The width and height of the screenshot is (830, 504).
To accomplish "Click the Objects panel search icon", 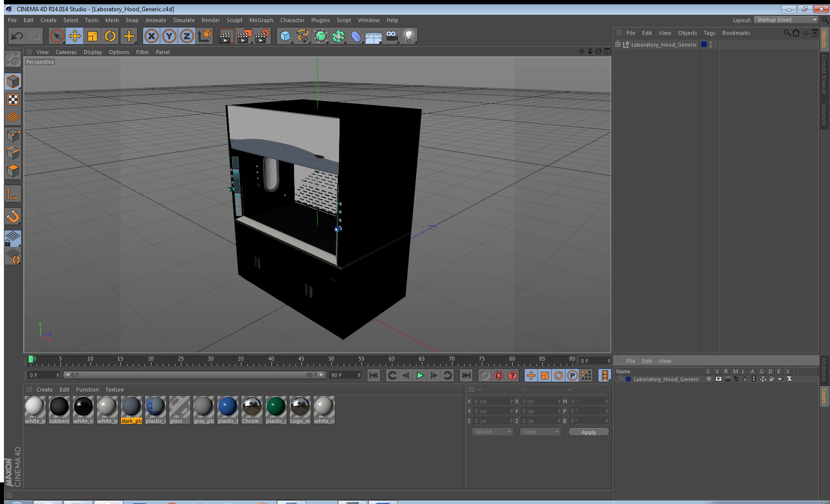I will 787,33.
